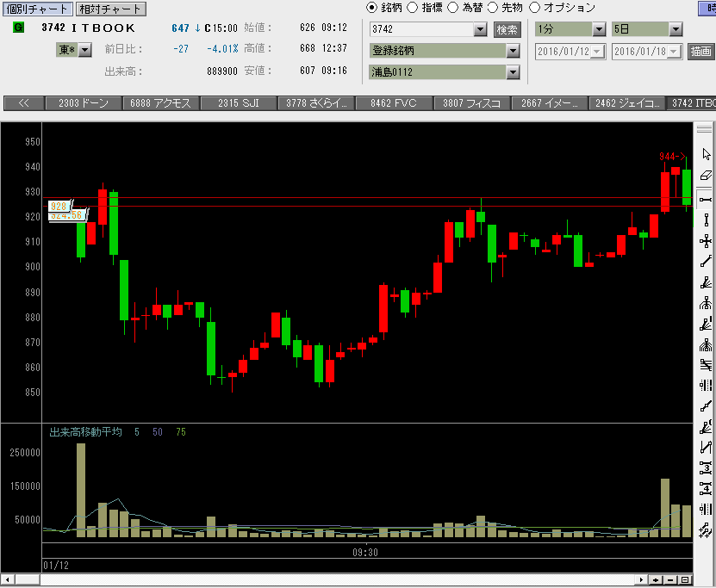Select the first arc drawing tool
Viewport: 716px width, 588px height.
[706, 303]
